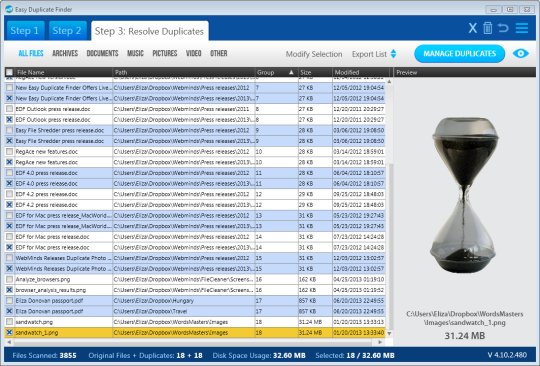Check the Analyze_browsers.png checkbox
The image size is (540, 366).
(9, 279)
